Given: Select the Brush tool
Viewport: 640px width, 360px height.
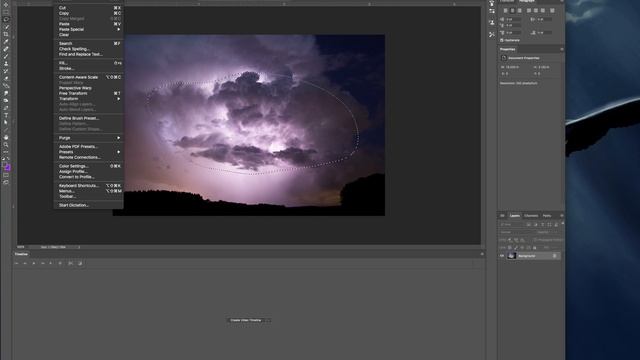Looking at the screenshot, I should click(x=6, y=56).
